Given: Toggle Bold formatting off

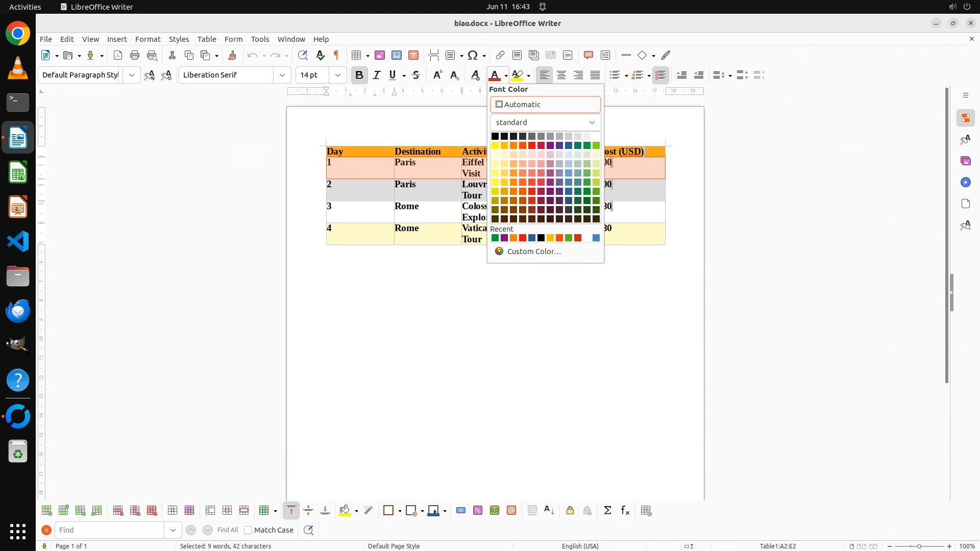Looking at the screenshot, I should coord(359,75).
